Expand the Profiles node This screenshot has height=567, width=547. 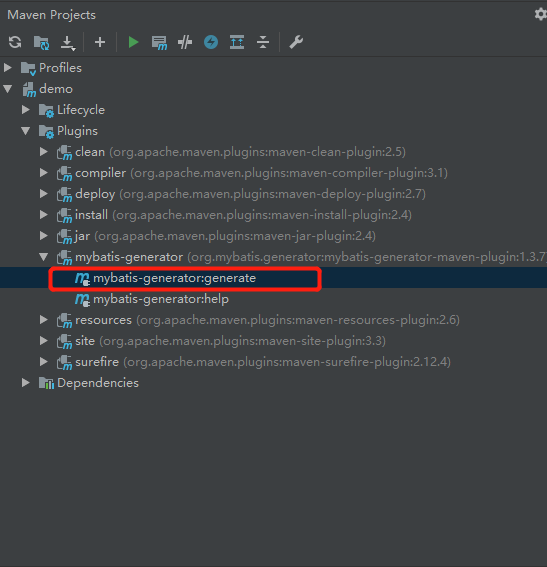coord(8,68)
